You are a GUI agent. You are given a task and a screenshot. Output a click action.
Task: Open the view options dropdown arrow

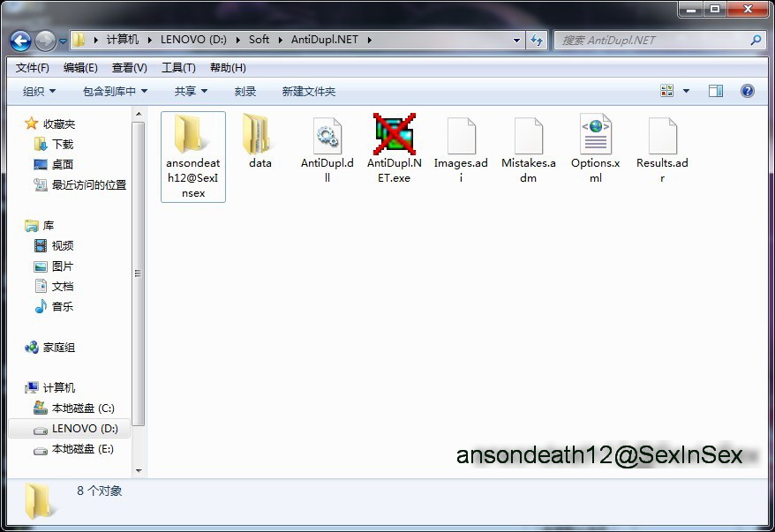tap(686, 91)
